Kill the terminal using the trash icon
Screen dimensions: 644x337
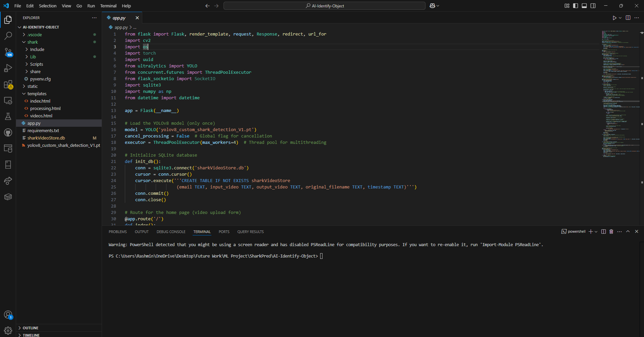pyautogui.click(x=611, y=232)
